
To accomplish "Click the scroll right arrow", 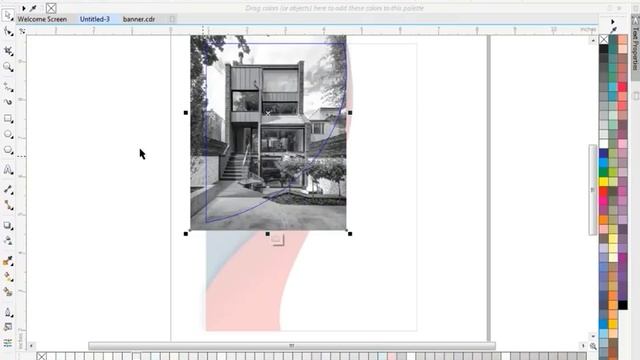I will click(583, 346).
